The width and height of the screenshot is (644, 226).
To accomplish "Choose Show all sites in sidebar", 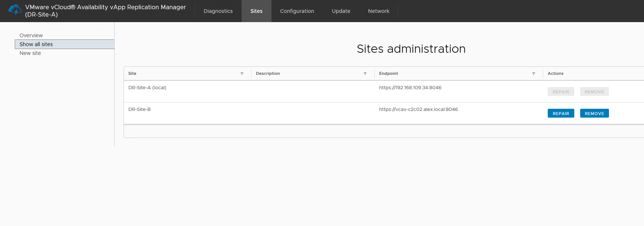I will [x=36, y=44].
